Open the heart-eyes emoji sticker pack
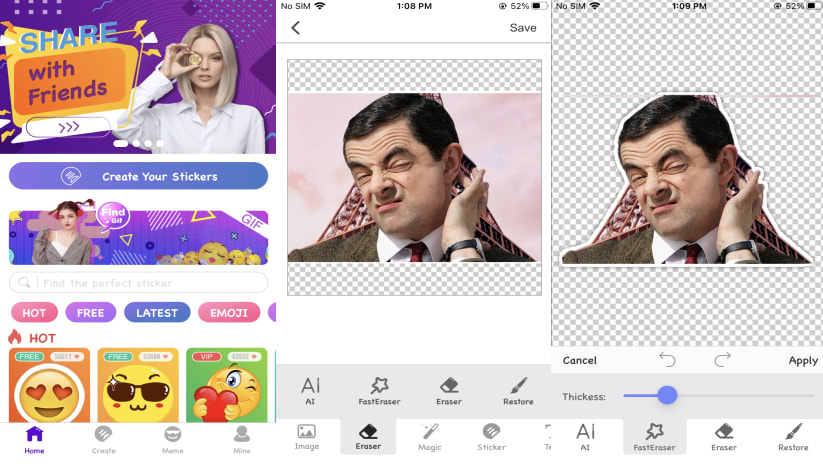 point(49,386)
